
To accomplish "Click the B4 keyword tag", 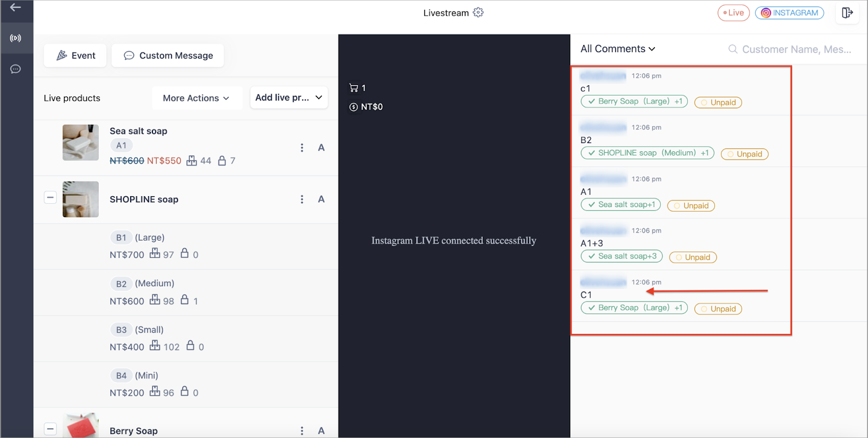I will pyautogui.click(x=121, y=376).
